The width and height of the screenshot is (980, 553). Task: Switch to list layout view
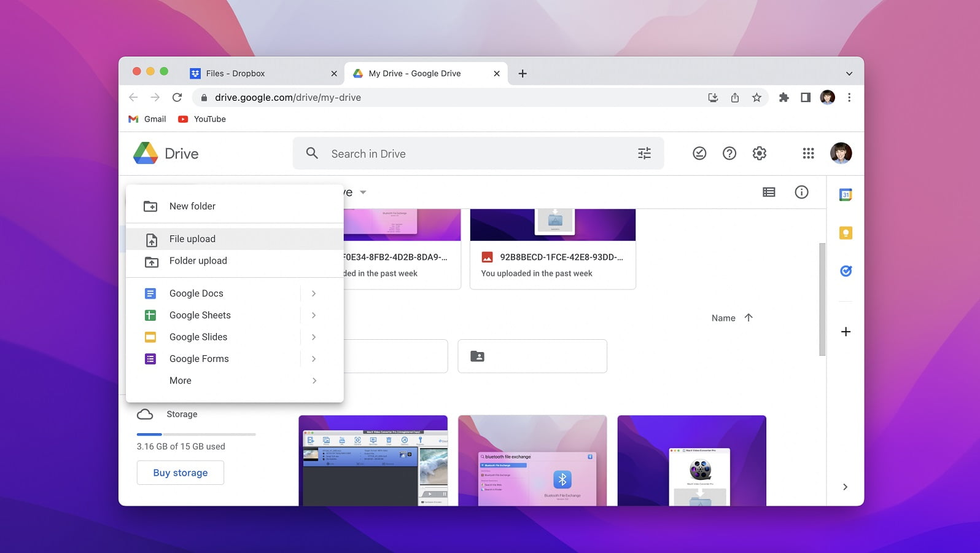[x=769, y=192]
